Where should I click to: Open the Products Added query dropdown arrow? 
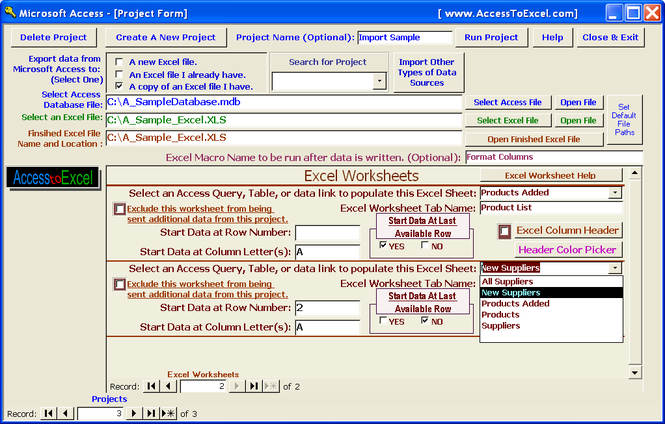click(x=615, y=192)
